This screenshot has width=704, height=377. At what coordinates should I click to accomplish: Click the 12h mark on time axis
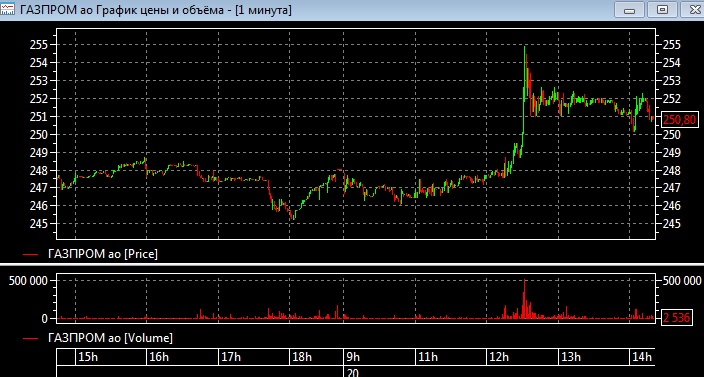coord(499,357)
